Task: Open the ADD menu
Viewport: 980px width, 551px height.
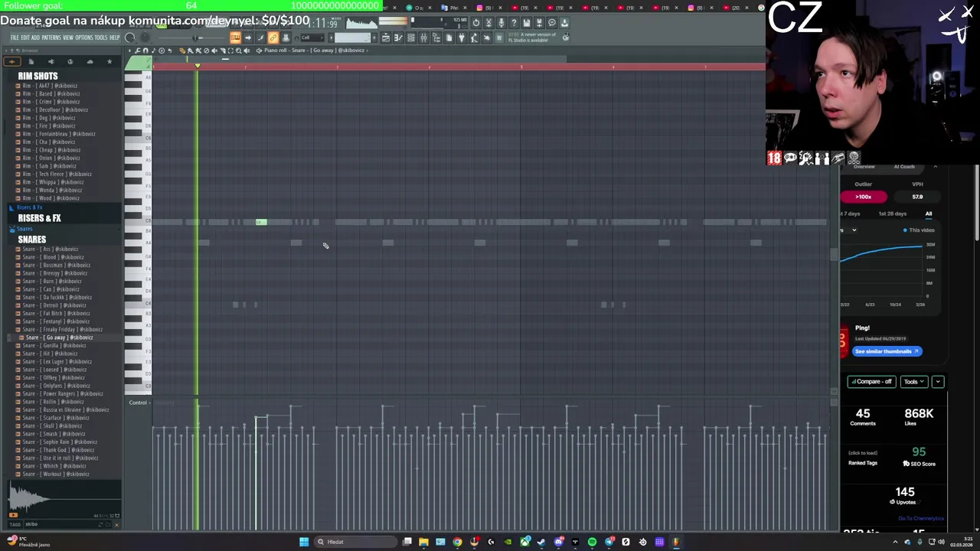Action: point(35,37)
